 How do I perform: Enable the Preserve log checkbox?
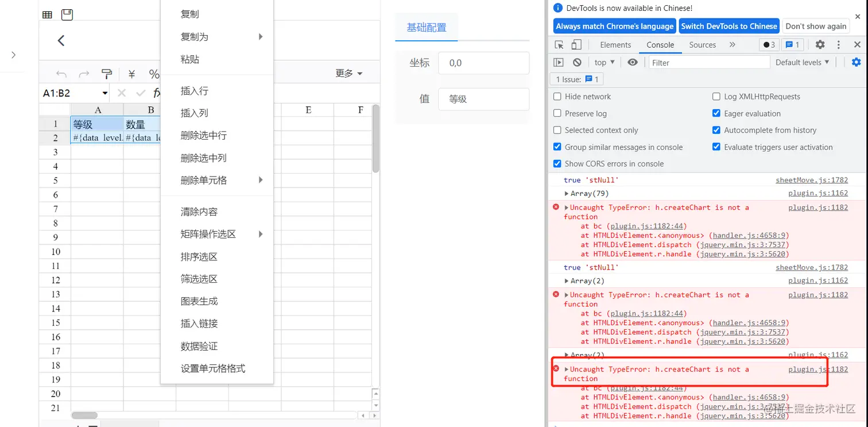[557, 113]
